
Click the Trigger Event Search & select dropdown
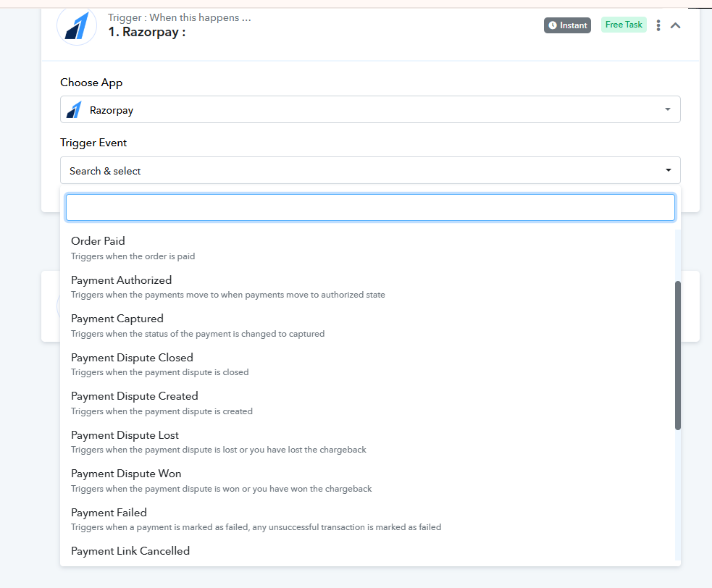click(370, 170)
